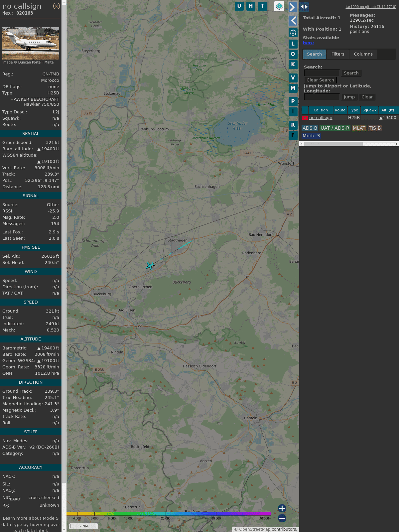399x532 pixels.
Task: Select the aircraft icon on the map
Action: 150,266
